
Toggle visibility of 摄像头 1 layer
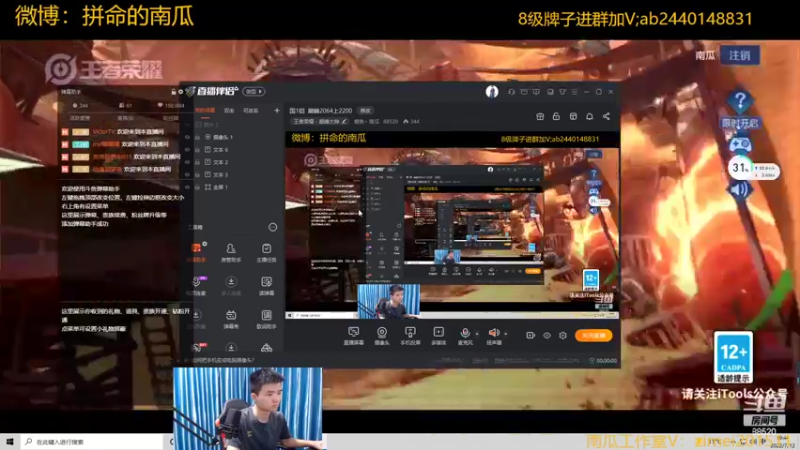tap(187, 137)
